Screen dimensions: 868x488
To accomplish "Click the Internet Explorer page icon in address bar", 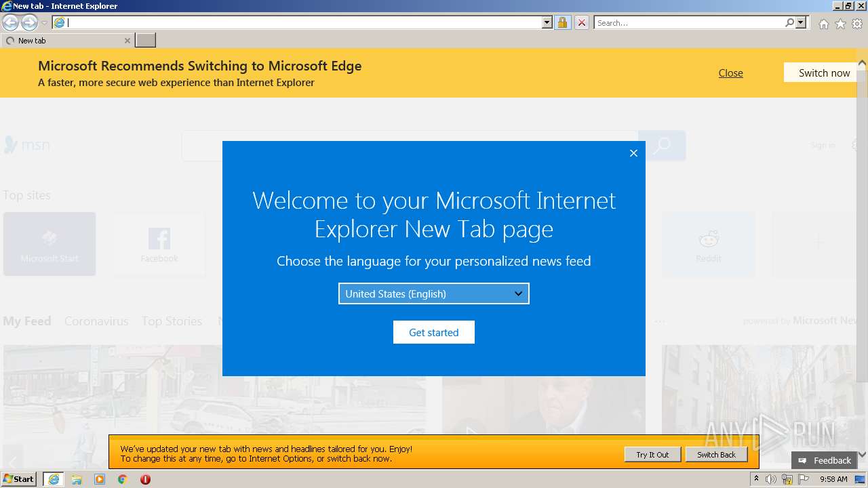I will (x=59, y=22).
